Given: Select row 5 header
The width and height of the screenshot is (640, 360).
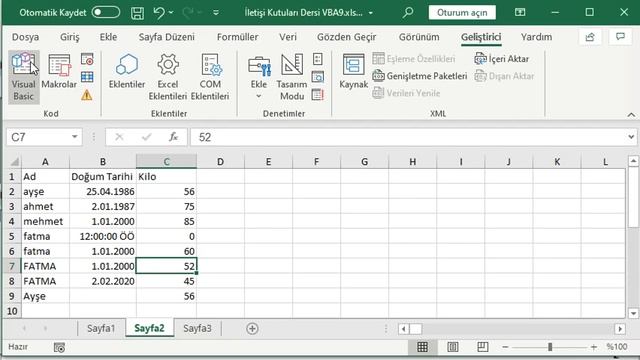Looking at the screenshot, I should pos(11,236).
